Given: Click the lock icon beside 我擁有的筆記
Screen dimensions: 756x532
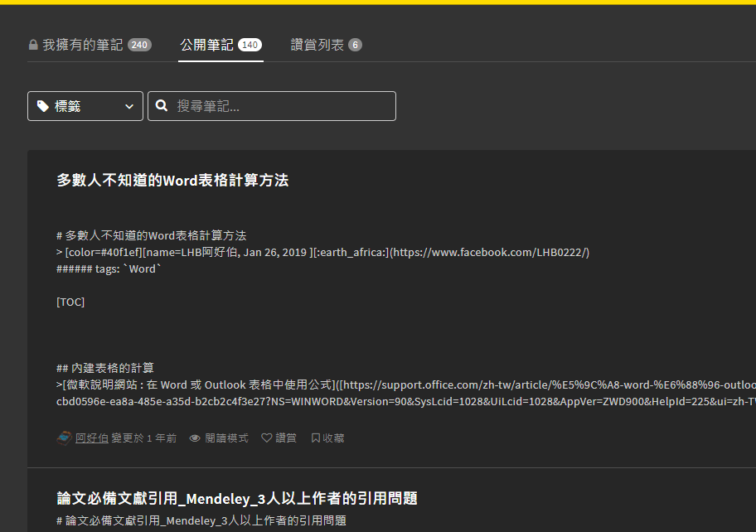Looking at the screenshot, I should (x=33, y=45).
